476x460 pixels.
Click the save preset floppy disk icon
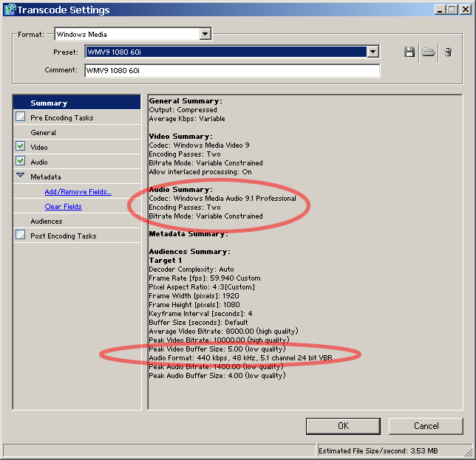click(409, 52)
